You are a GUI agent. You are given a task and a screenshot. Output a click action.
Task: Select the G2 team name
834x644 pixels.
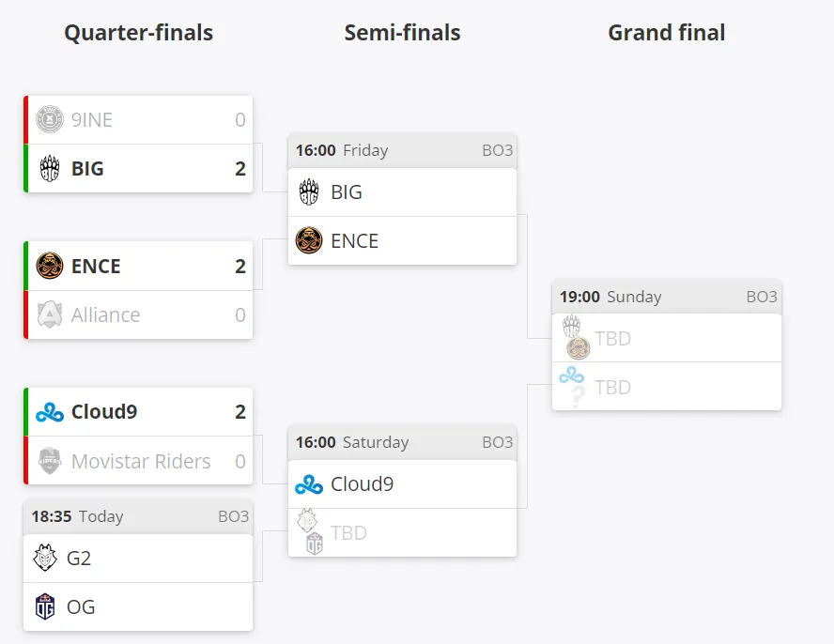point(79,558)
